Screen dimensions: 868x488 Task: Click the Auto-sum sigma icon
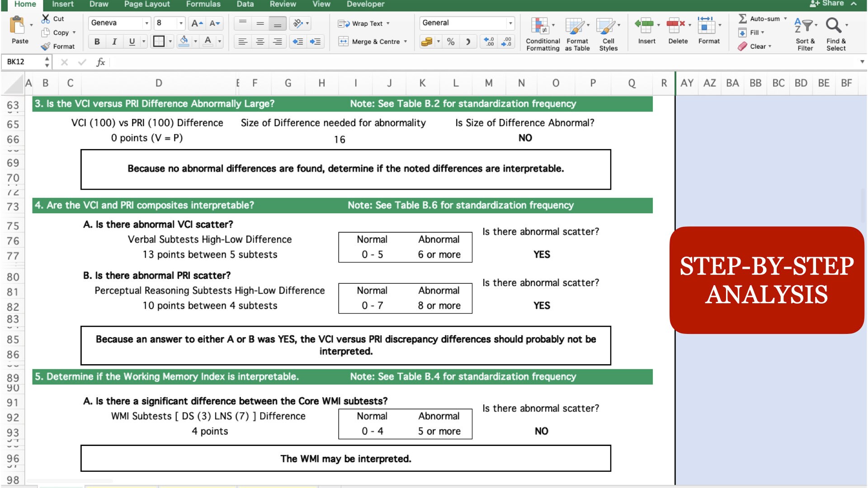(x=742, y=19)
